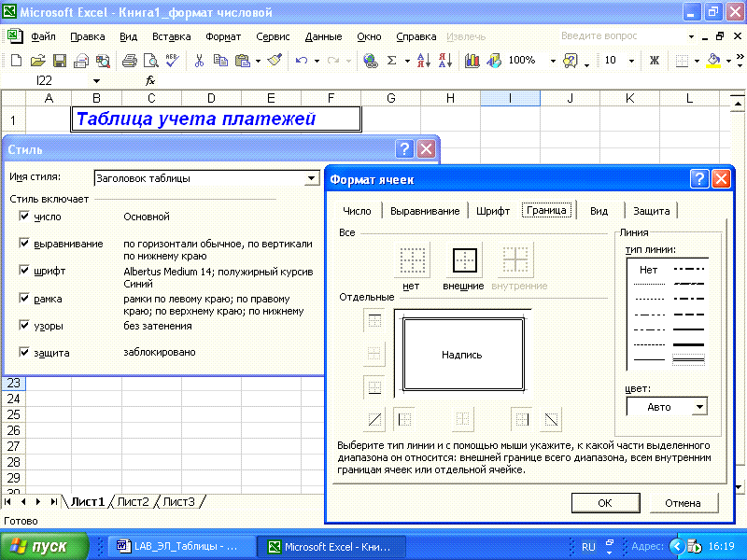Click the Формат ячеек help '?' button
Viewport: 747px width, 560px height.
698,179
